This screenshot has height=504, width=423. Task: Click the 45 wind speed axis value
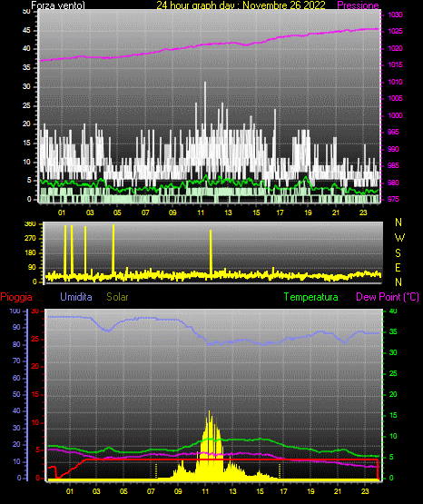[x=26, y=31]
